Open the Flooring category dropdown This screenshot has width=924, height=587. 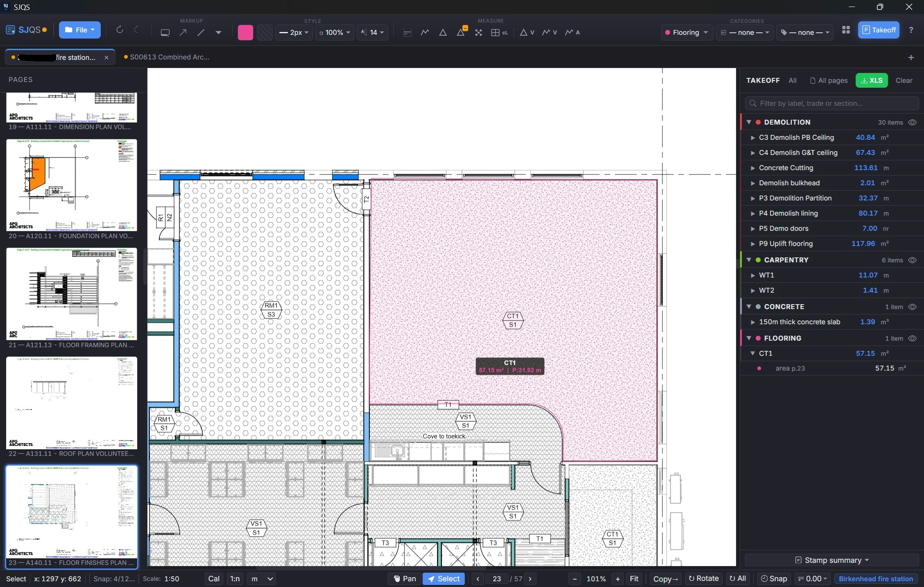[686, 32]
